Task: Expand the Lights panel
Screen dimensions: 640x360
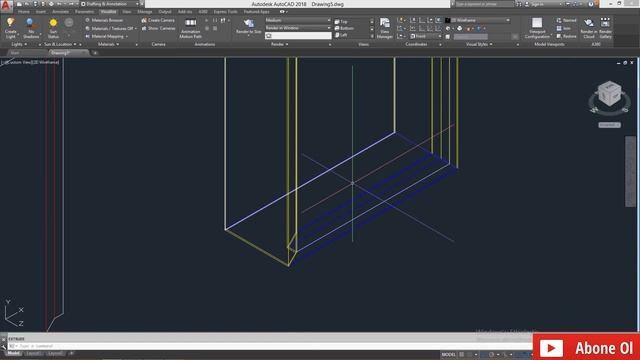Action: (x=19, y=44)
